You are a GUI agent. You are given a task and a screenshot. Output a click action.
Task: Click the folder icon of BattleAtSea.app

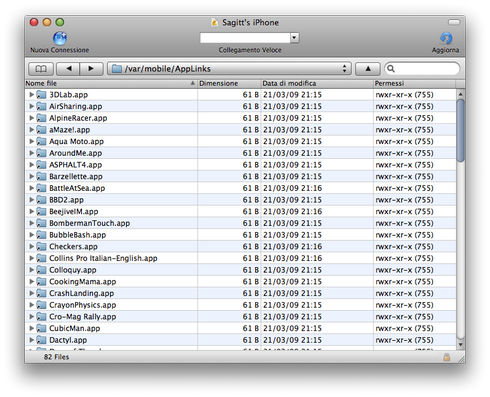(x=41, y=188)
